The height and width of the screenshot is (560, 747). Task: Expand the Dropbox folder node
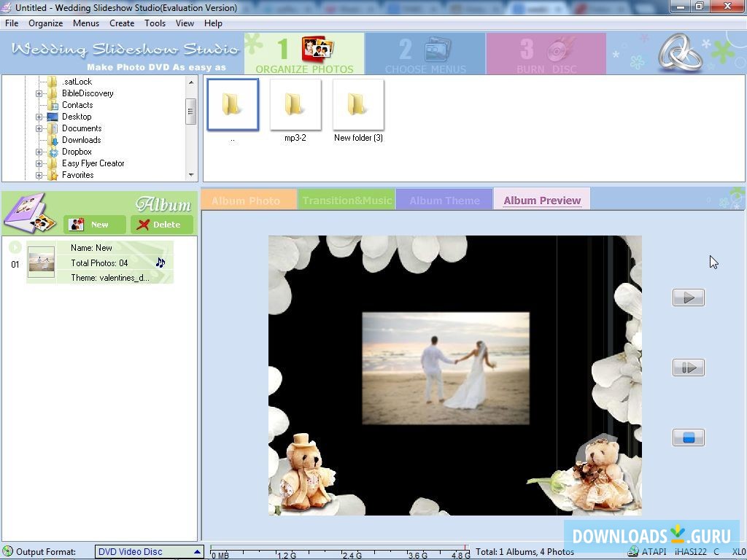pos(38,152)
